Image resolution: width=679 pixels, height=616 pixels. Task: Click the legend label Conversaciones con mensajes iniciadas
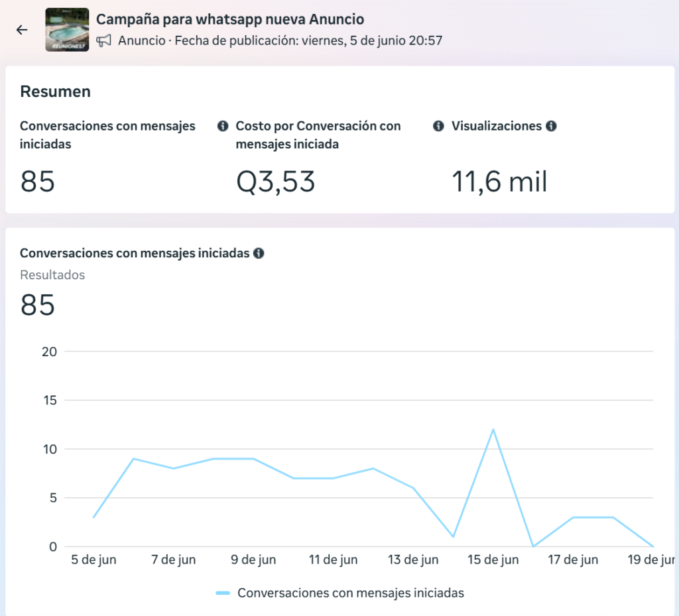[351, 593]
